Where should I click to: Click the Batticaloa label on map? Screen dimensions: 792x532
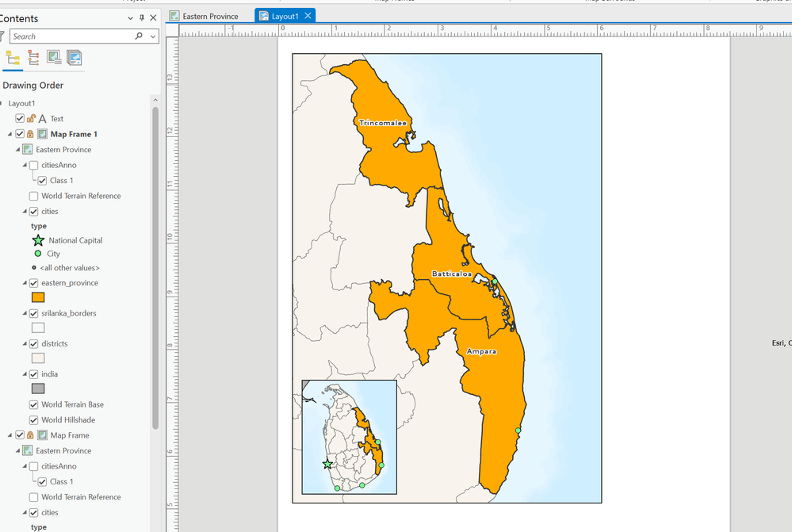click(452, 274)
